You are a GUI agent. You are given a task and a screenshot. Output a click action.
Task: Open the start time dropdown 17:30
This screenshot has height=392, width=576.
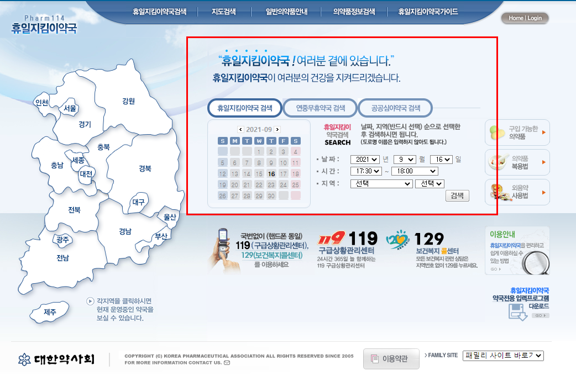pyautogui.click(x=366, y=171)
